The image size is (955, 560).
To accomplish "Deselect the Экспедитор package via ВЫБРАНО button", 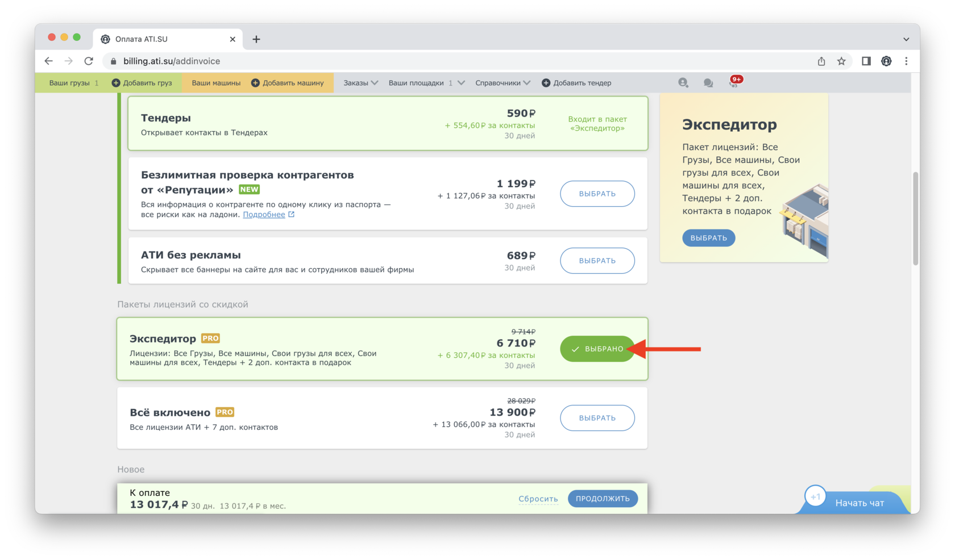I will coord(597,349).
